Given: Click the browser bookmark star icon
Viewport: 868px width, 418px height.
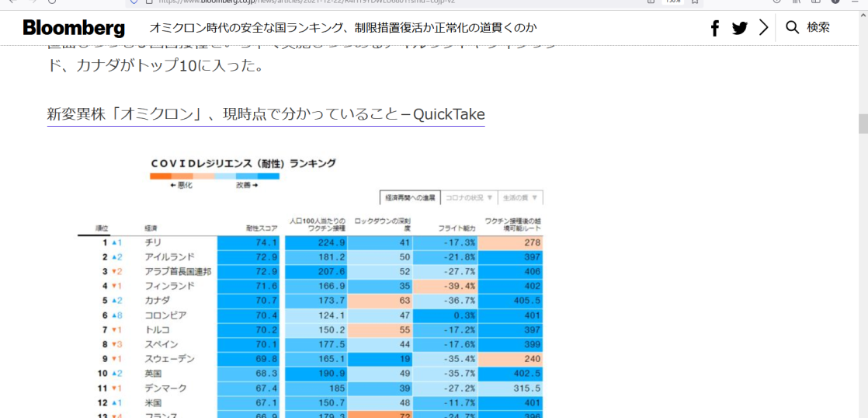Looking at the screenshot, I should [694, 2].
